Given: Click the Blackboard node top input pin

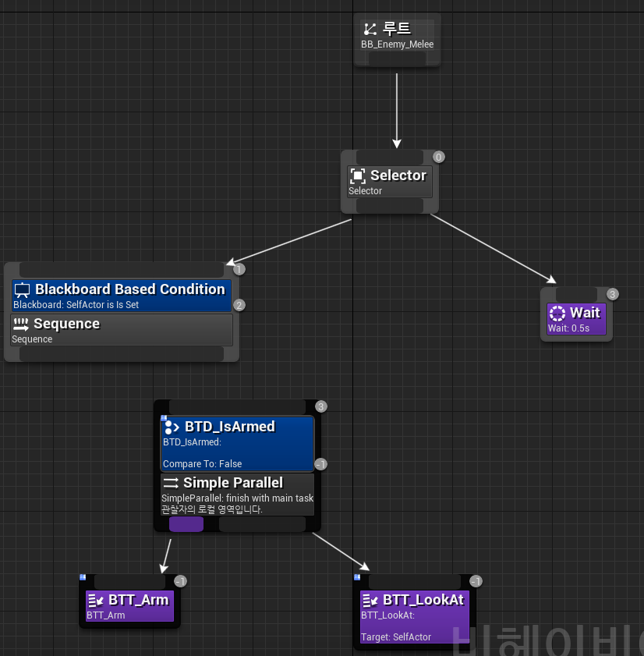Looking at the screenshot, I should (122, 270).
